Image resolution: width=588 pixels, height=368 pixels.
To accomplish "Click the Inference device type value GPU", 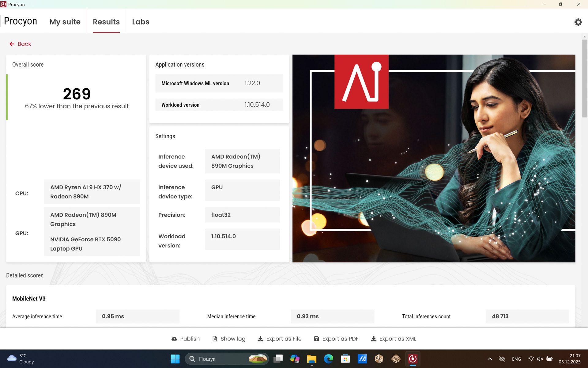I will [x=242, y=190].
